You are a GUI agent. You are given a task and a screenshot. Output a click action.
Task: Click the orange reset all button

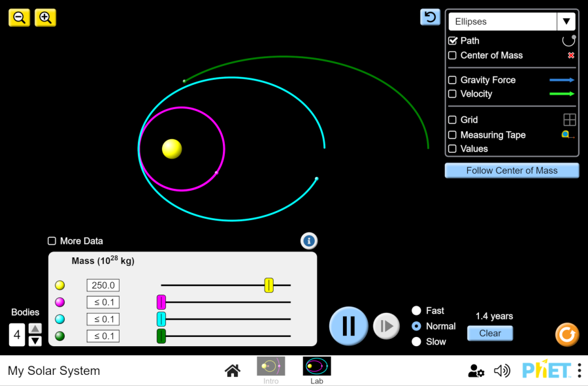coord(567,334)
